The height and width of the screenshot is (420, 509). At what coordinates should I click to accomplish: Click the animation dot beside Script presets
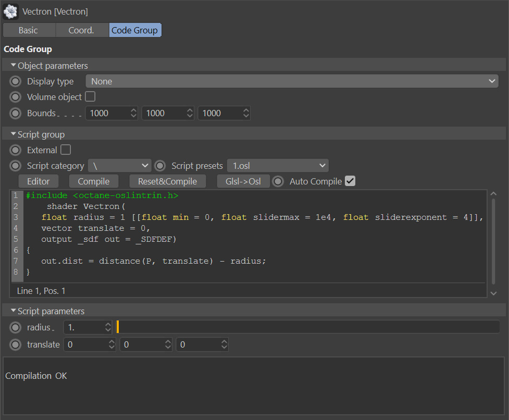[160, 166]
